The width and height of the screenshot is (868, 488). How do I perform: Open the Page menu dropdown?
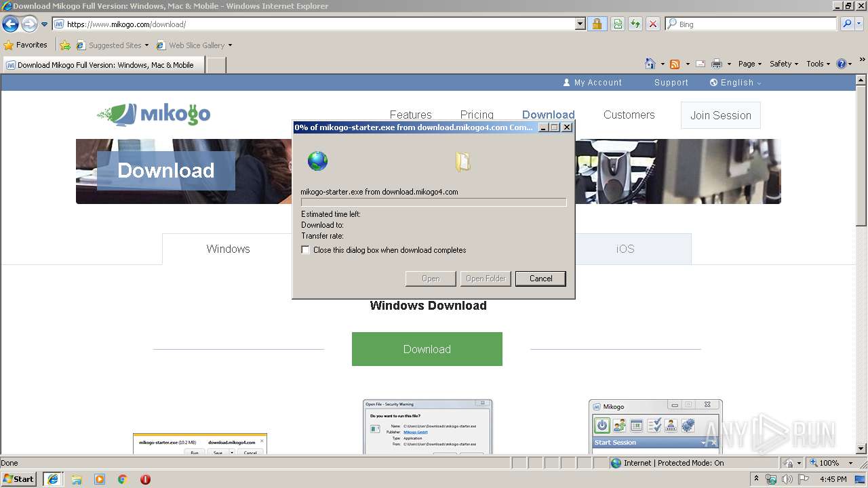click(750, 64)
